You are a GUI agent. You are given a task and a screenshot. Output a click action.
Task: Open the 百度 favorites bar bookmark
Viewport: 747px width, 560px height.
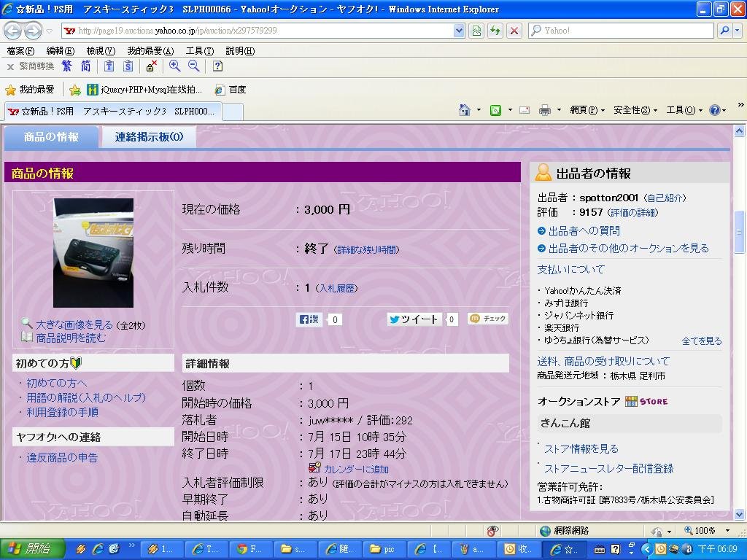click(231, 90)
